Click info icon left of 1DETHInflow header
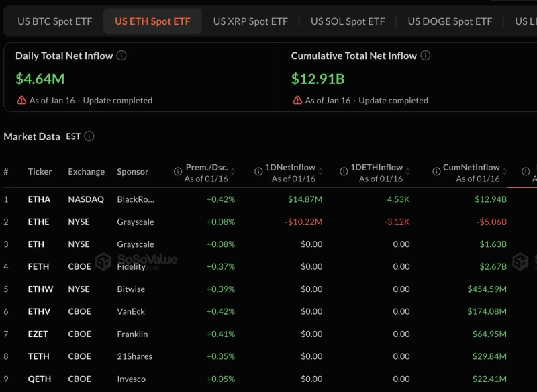 (345, 172)
